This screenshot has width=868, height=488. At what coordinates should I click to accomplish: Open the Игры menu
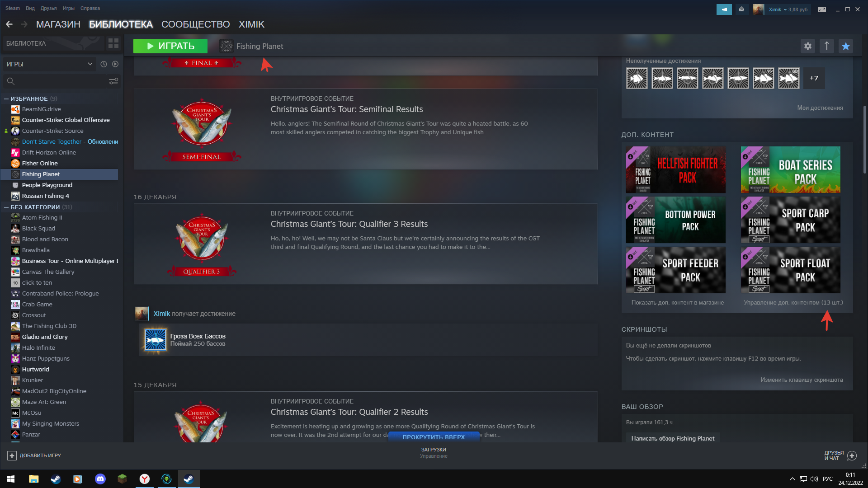(x=69, y=8)
